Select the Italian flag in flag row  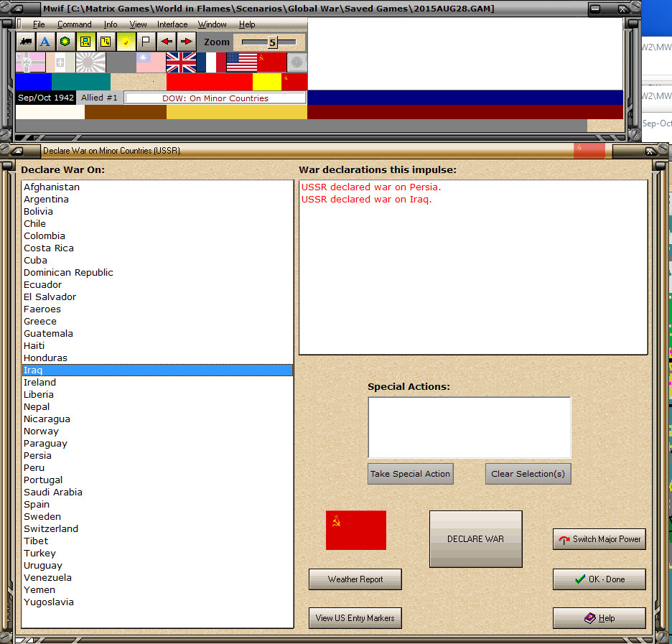click(x=60, y=62)
